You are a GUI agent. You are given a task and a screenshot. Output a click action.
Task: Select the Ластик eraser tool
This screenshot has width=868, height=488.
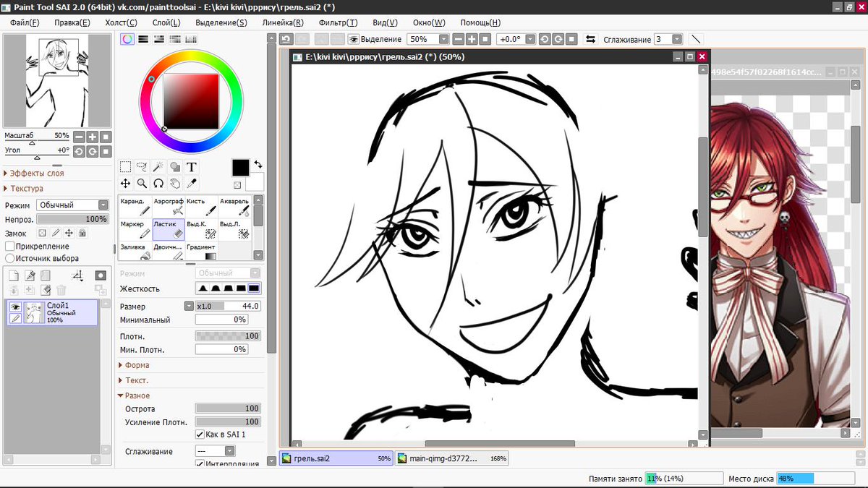(x=168, y=229)
